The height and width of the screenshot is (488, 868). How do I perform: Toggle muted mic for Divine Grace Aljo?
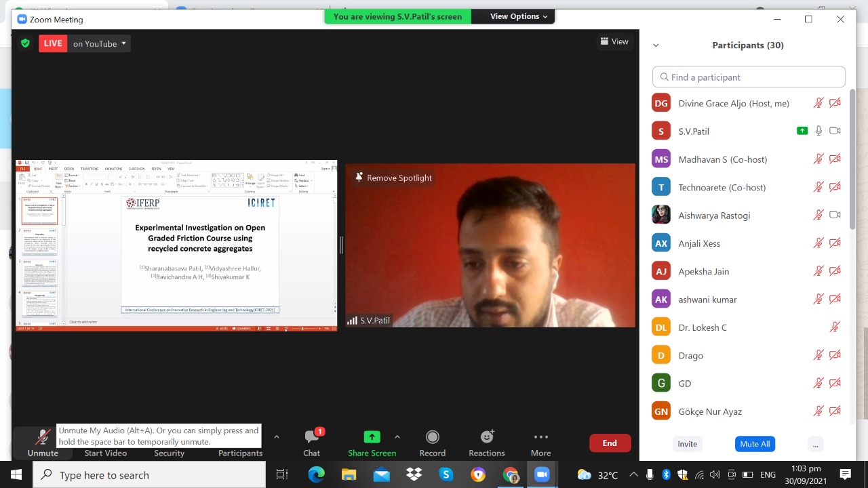(818, 103)
